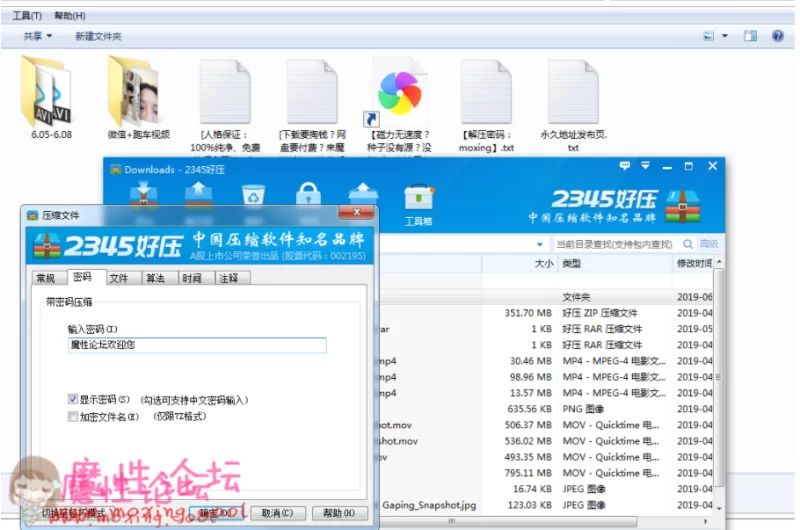The image size is (800, 530).
Task: Sort by the 修改时间 column header
Action: pyautogui.click(x=693, y=263)
